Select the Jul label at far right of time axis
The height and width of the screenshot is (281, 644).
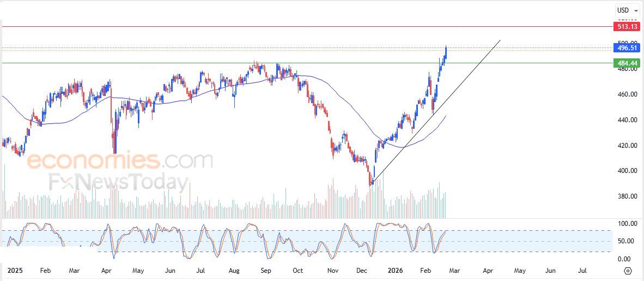coord(582,271)
